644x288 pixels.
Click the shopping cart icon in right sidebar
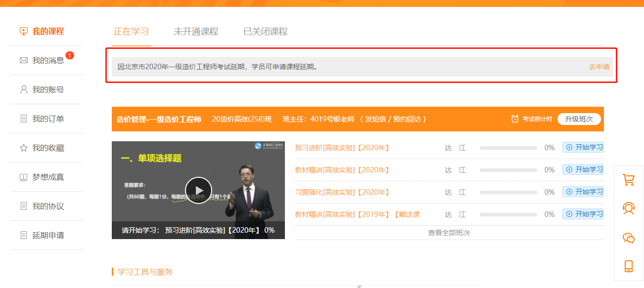click(628, 180)
